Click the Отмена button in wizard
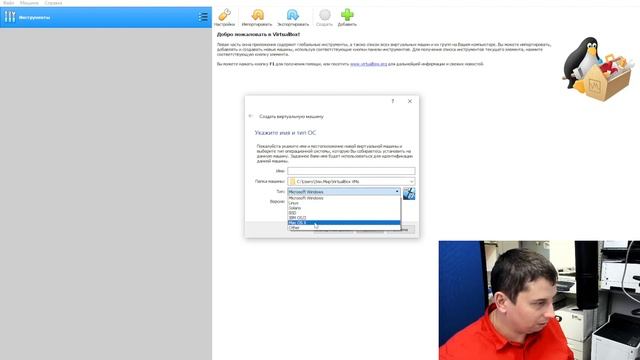This screenshot has height=360, width=640. click(401, 229)
